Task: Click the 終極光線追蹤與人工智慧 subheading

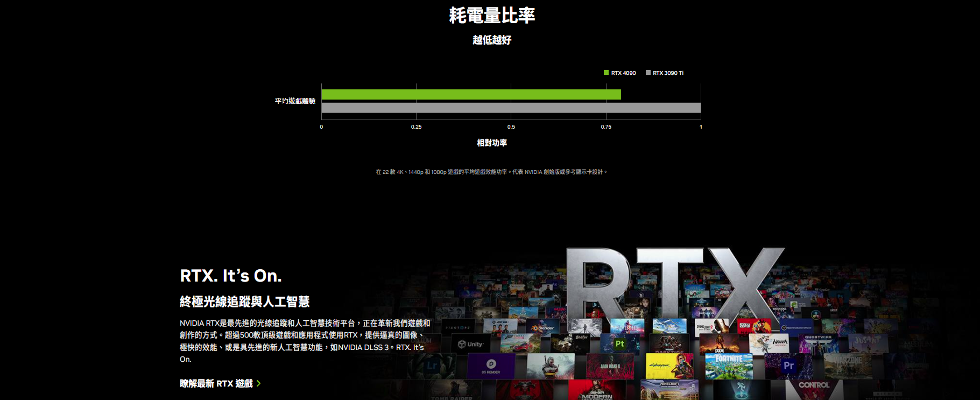Action: [244, 301]
